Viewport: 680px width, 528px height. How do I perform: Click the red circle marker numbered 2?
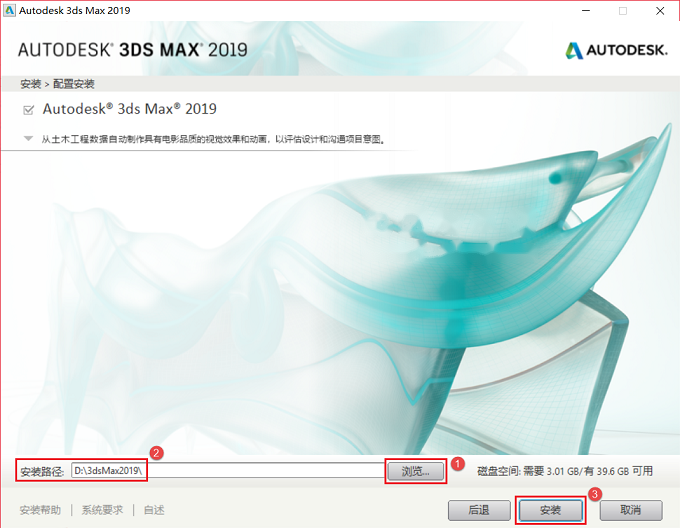(x=156, y=453)
